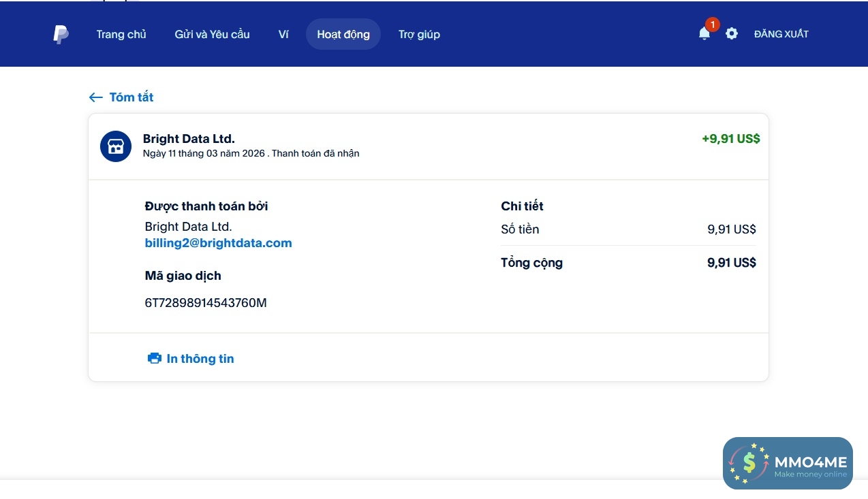Viewport: 868px width, 499px height.
Task: Click the Mã giao dịch label
Action: point(183,276)
